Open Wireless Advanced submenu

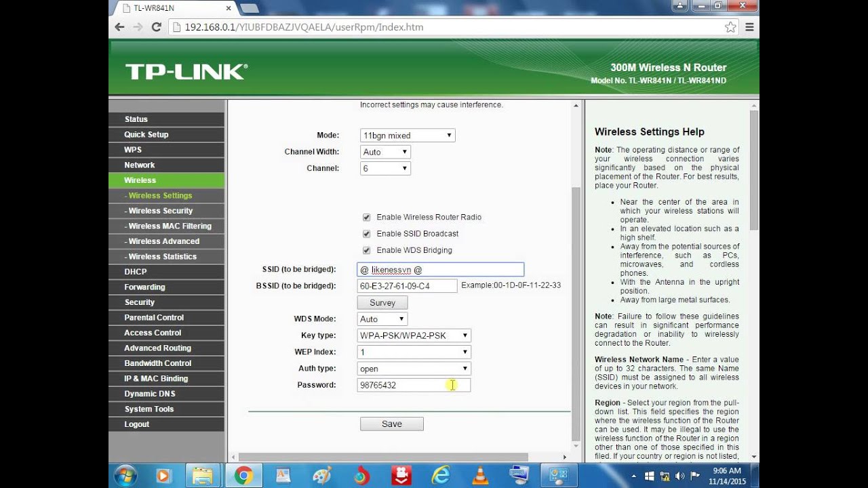[166, 241]
